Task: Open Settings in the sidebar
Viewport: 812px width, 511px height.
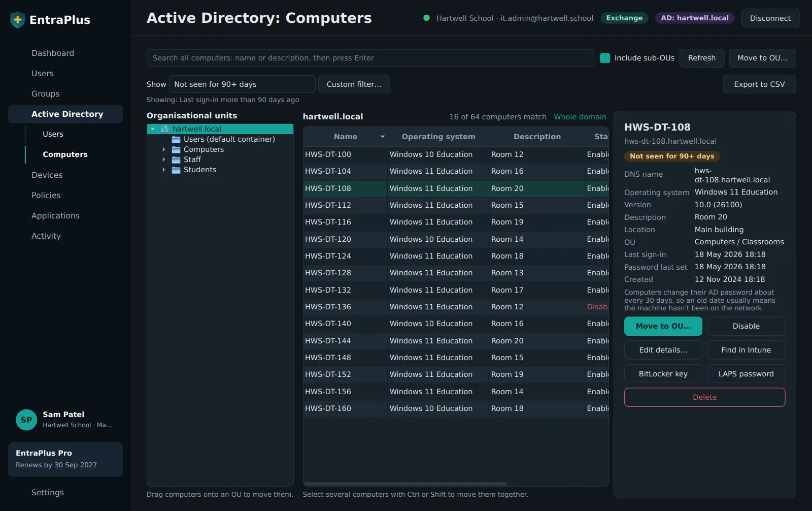Action: tap(48, 493)
